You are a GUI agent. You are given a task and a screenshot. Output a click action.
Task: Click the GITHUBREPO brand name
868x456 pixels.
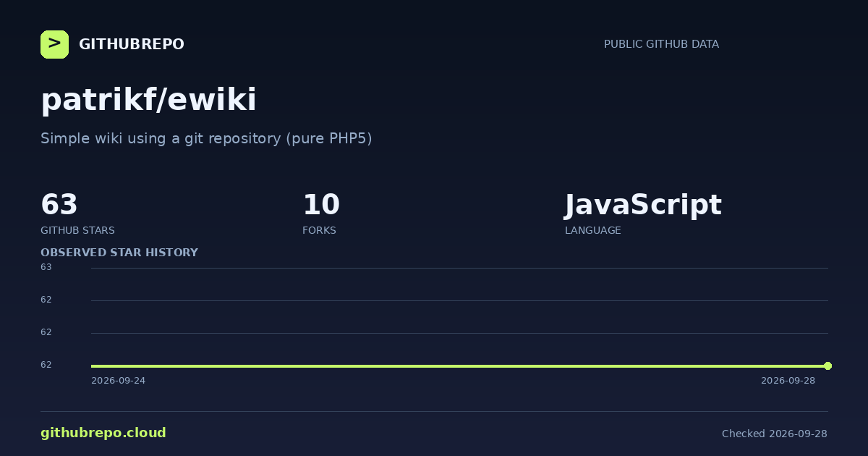pyautogui.click(x=132, y=44)
